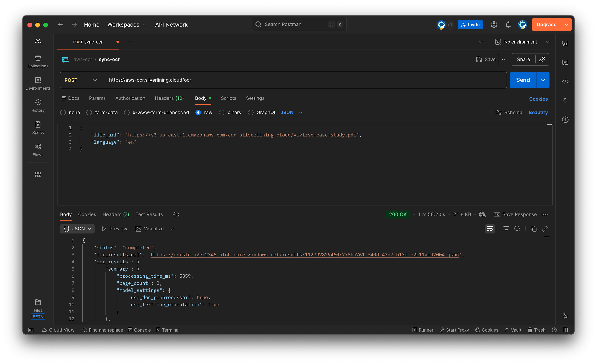
Task: Open the JSON response format dropdown
Action: click(x=77, y=229)
